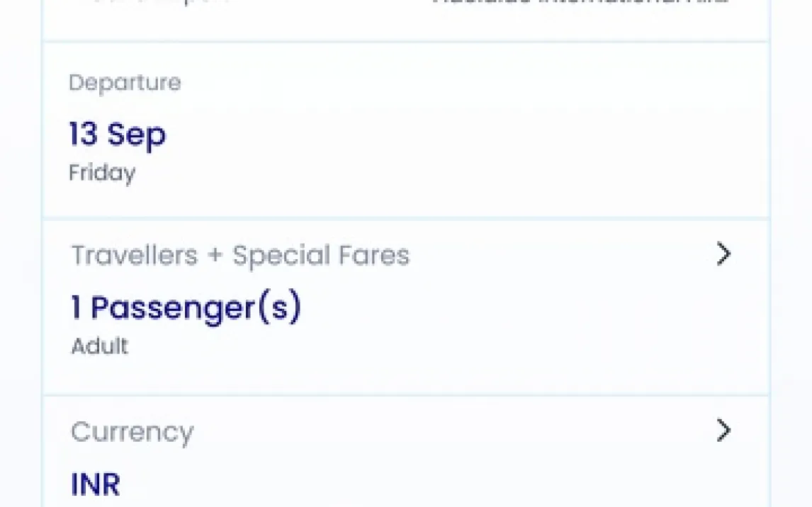Tap the Adult passenger type text
Image resolution: width=812 pixels, height=507 pixels.
(x=100, y=346)
